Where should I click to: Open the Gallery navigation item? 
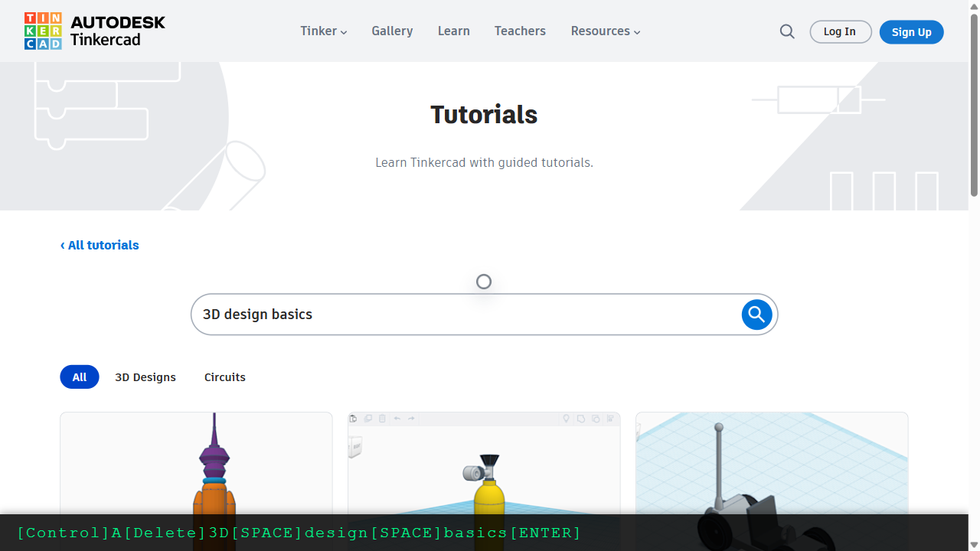392,31
